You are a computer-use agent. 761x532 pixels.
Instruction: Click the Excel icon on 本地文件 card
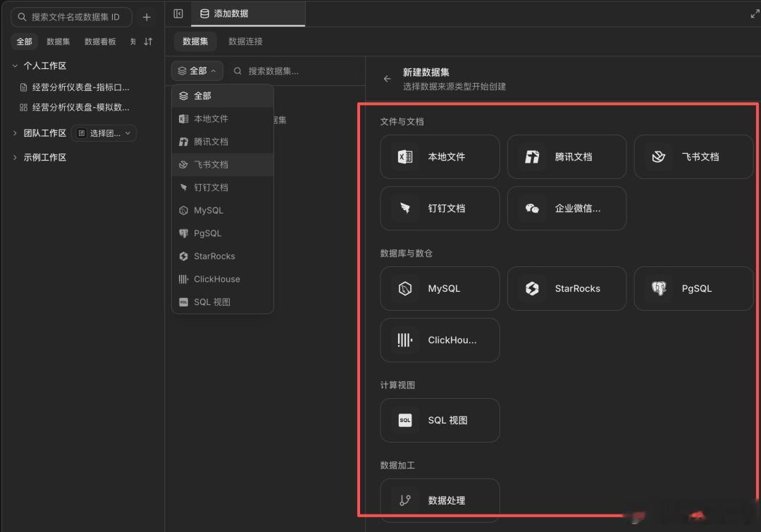click(x=404, y=157)
